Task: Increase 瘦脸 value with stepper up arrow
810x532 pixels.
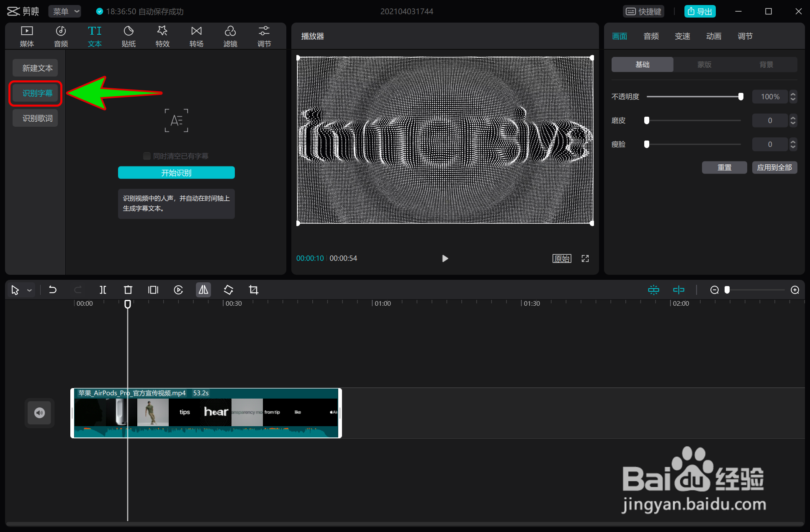Action: (793, 141)
